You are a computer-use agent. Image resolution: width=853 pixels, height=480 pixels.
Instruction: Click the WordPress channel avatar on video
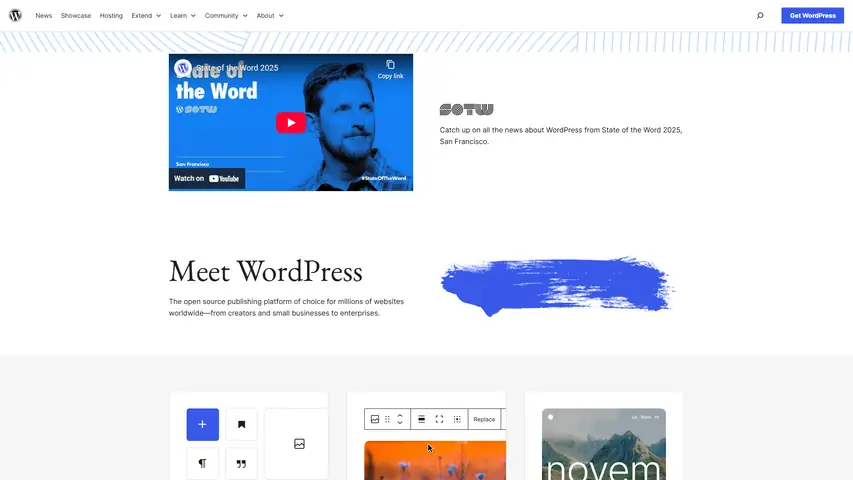pos(183,67)
